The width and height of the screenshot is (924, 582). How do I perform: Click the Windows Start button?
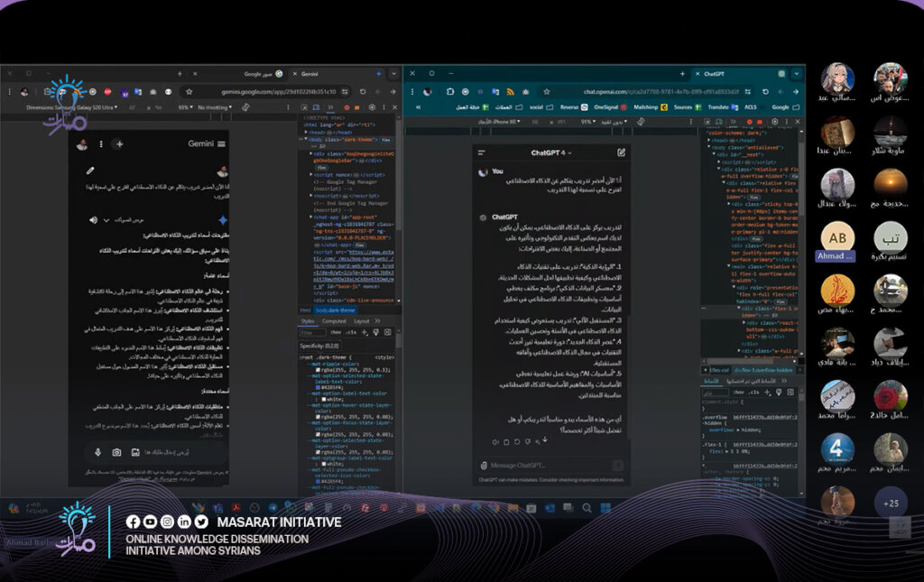click(x=605, y=508)
